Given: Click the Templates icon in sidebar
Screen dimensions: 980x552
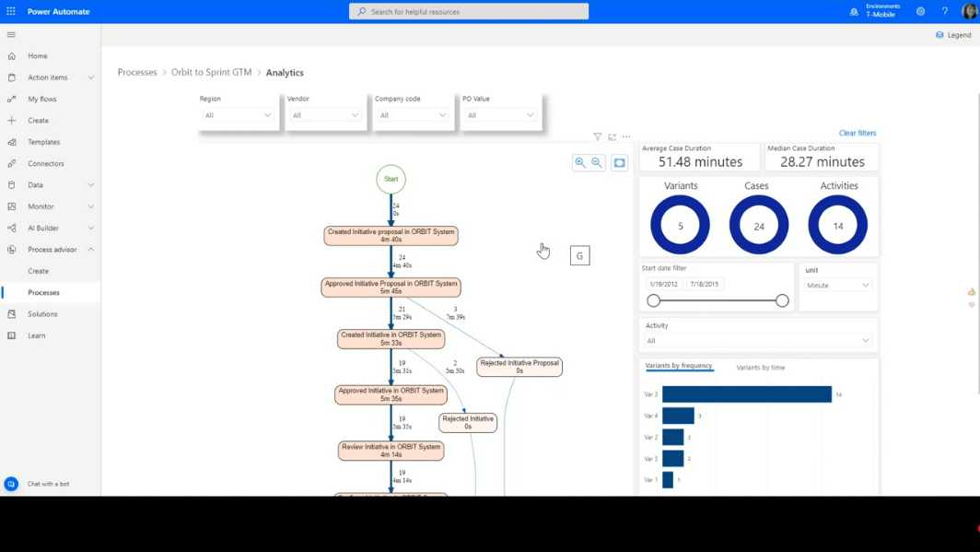Looking at the screenshot, I should pyautogui.click(x=11, y=142).
